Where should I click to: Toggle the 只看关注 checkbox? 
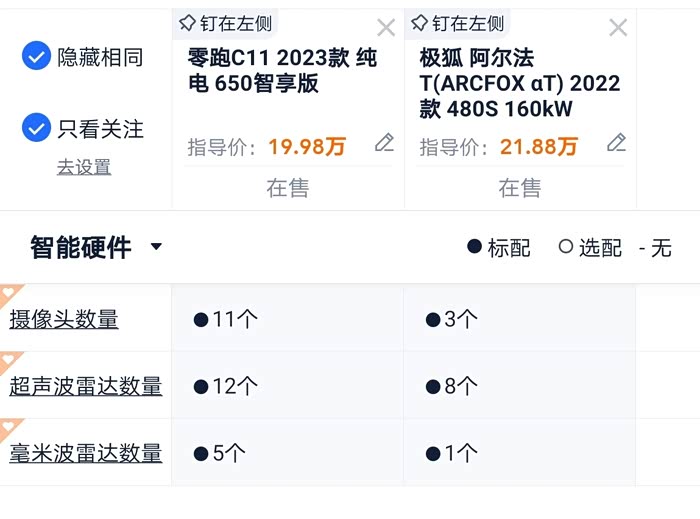click(37, 128)
